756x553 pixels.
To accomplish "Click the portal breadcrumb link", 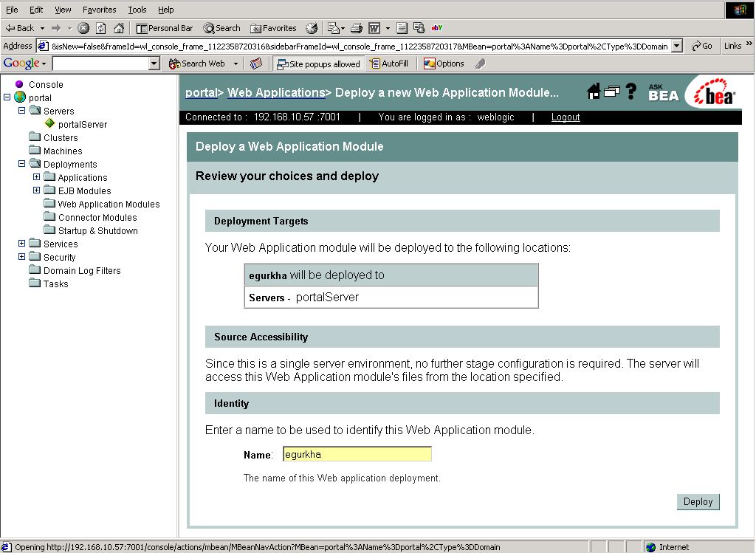I will point(201,92).
